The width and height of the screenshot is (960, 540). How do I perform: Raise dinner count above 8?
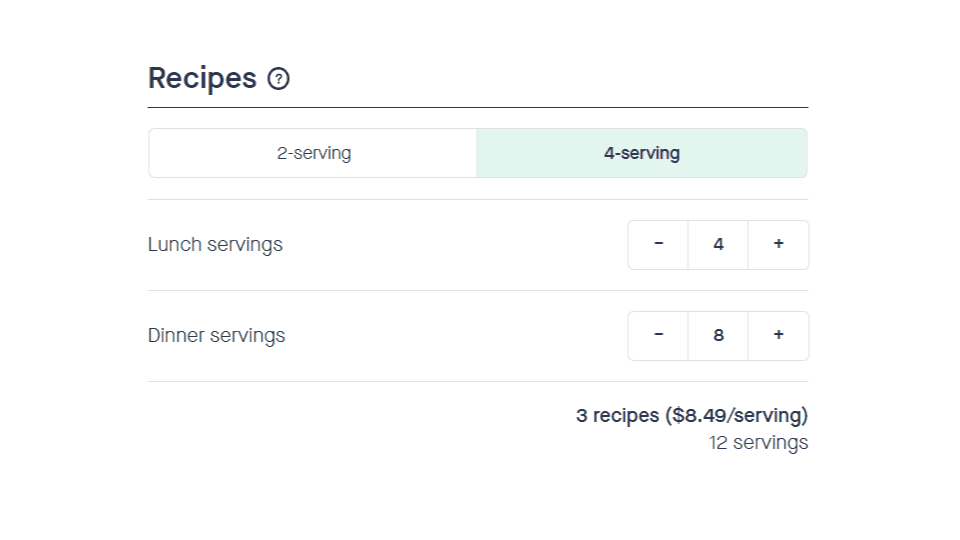pyautogui.click(x=778, y=336)
